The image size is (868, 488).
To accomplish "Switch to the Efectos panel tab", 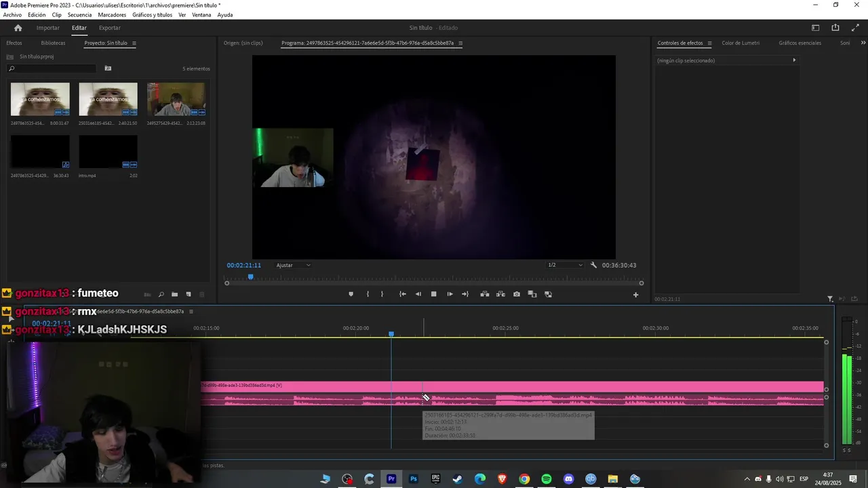I will tap(14, 43).
